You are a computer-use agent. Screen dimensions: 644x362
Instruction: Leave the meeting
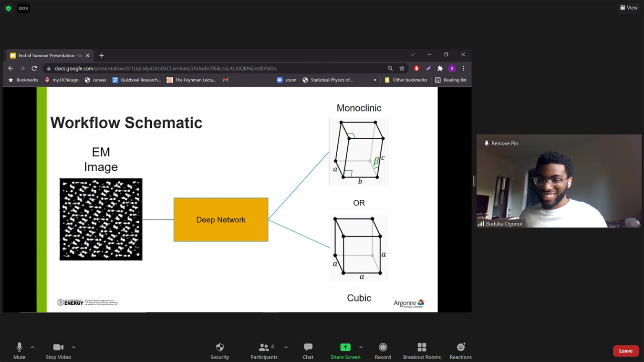point(626,351)
